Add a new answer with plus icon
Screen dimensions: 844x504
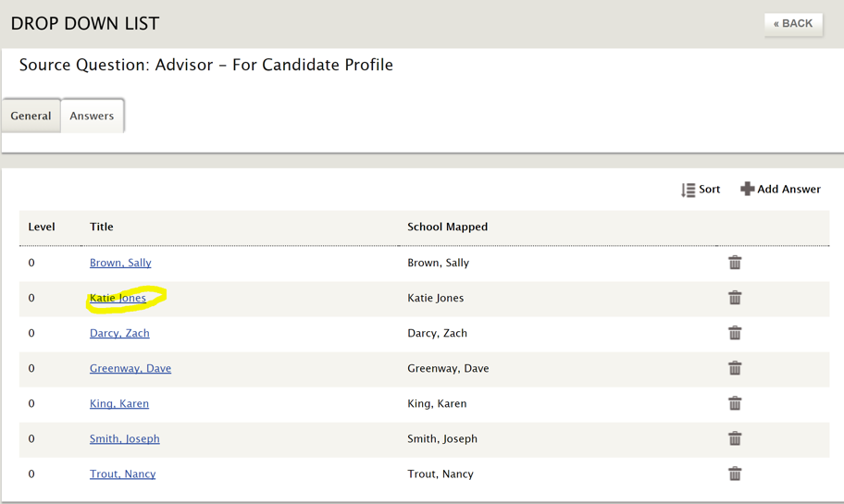point(780,189)
